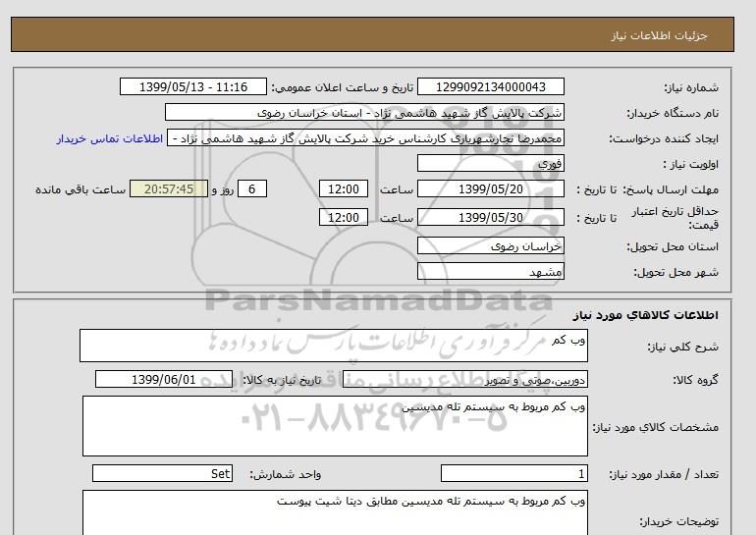The height and width of the screenshot is (535, 756).
Task: Click the label تعداد / مقدار مورد نیاز
Action: pos(664,475)
